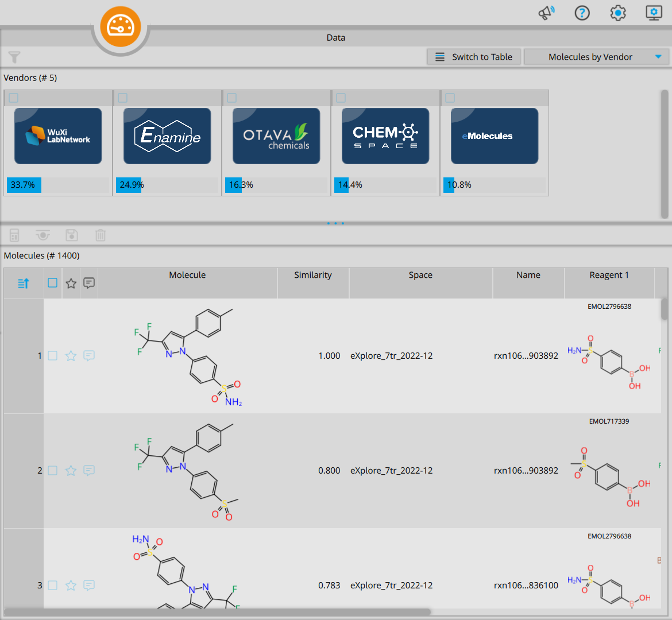672x620 pixels.
Task: Add a comment to molecule row 2
Action: point(88,471)
